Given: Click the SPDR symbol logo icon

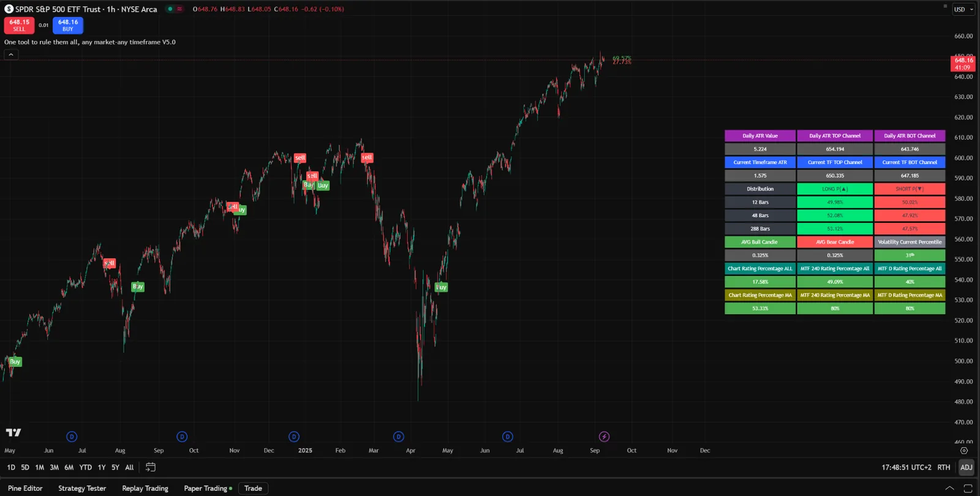Looking at the screenshot, I should coord(9,9).
